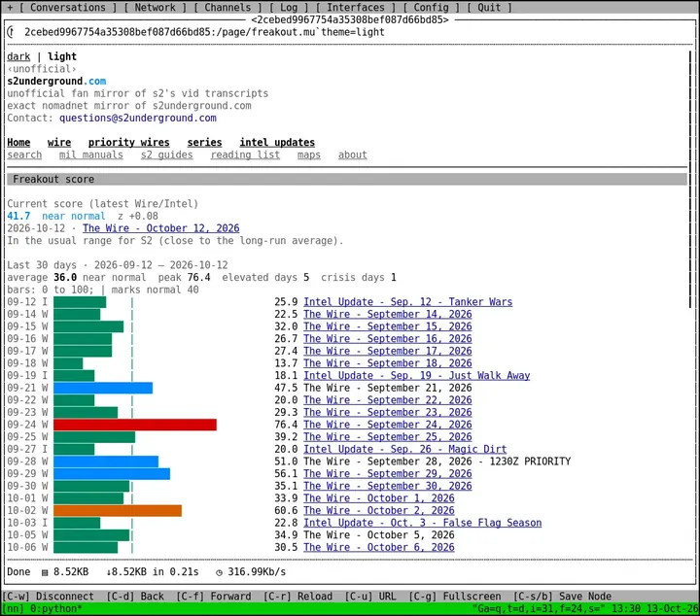Go to the Home page link
The image size is (700, 616).
click(x=18, y=142)
